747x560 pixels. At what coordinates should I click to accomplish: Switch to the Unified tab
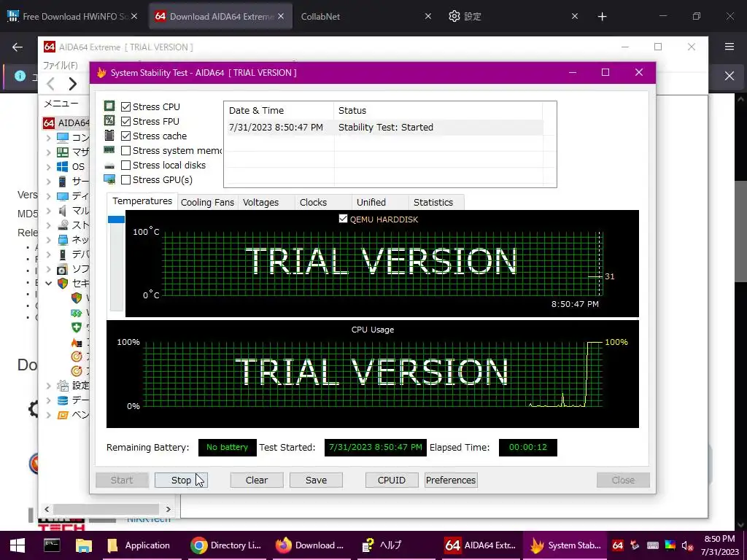[371, 203]
